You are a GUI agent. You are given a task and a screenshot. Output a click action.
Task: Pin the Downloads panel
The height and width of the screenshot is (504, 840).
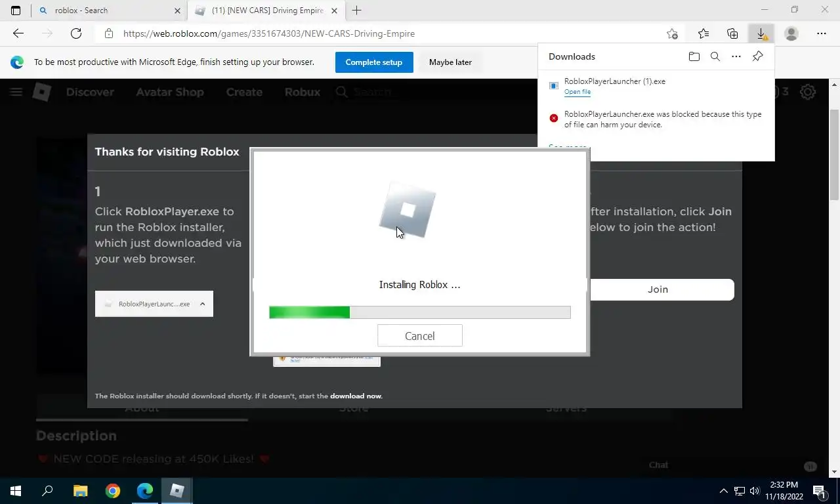757,56
